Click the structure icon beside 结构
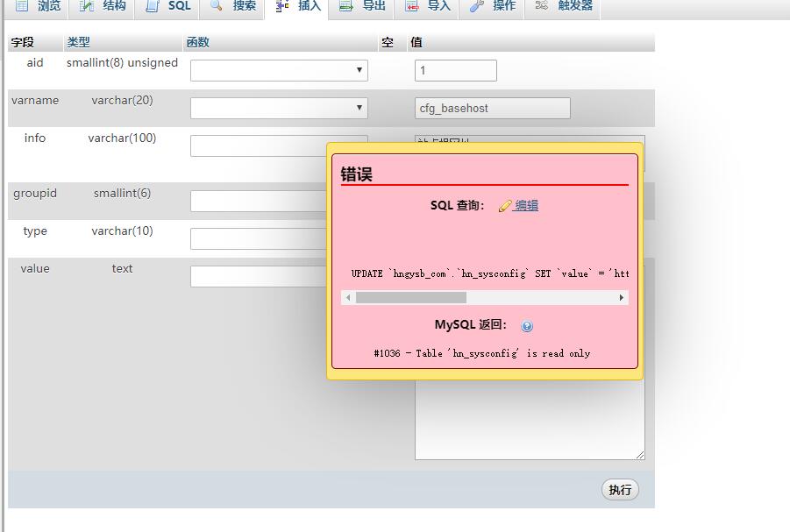 click(x=86, y=5)
